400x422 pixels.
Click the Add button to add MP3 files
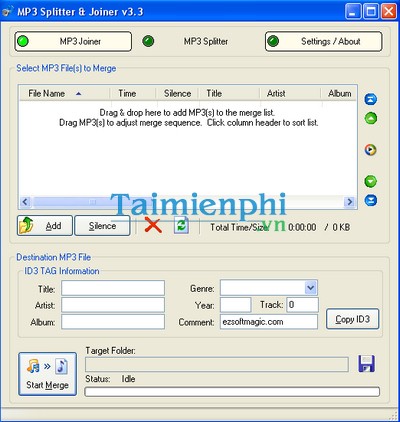(x=45, y=226)
